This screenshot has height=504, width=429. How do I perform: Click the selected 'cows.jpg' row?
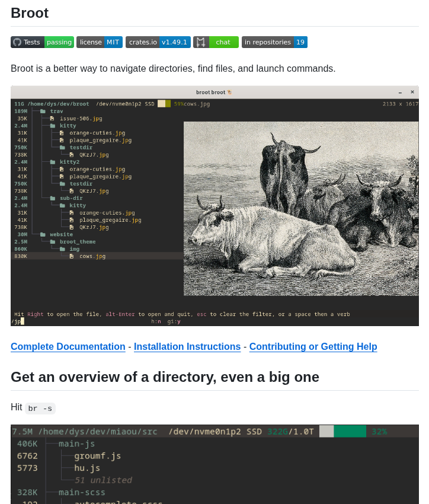(97, 256)
